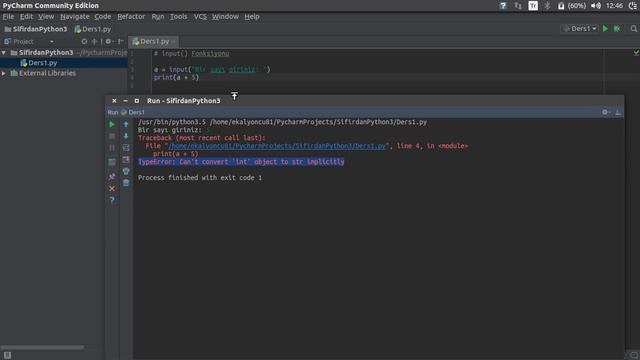This screenshot has height=360, width=640.
Task: Open the battery indicator showing 60%
Action: pyautogui.click(x=572, y=6)
